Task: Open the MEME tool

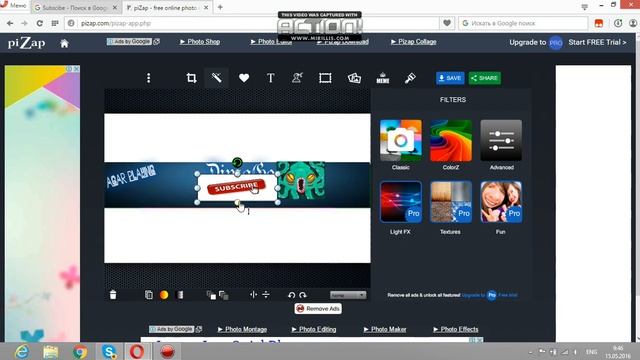Action: (x=382, y=78)
